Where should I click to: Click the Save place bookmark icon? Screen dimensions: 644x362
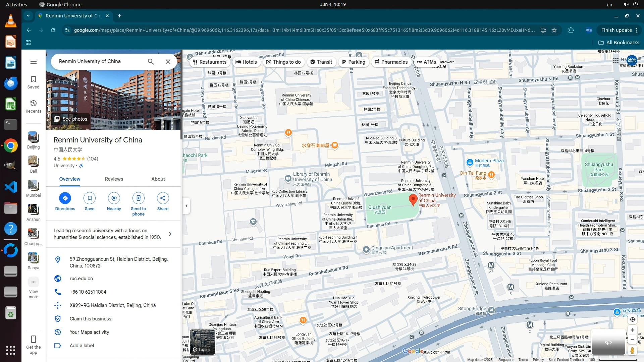point(90,198)
